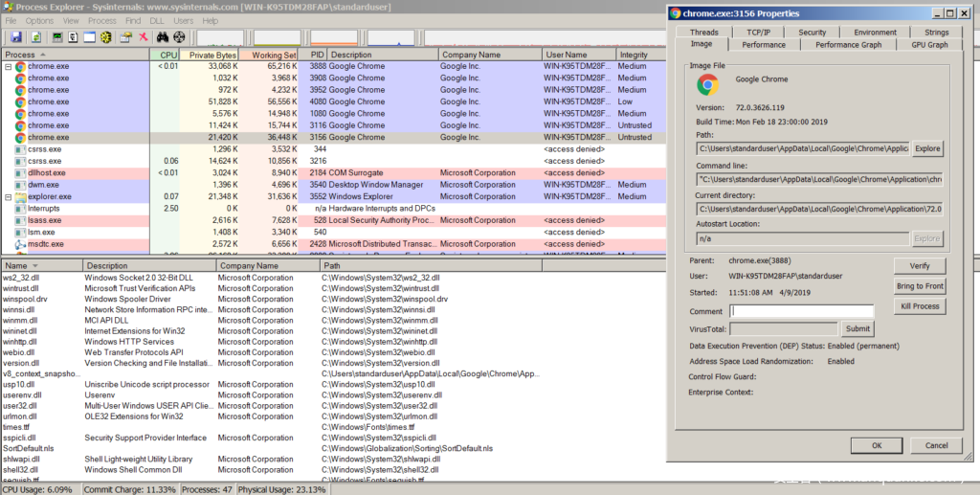Viewport: 980px width, 495px height.
Task: Click the crosshair Find Window's Process icon
Action: [178, 37]
